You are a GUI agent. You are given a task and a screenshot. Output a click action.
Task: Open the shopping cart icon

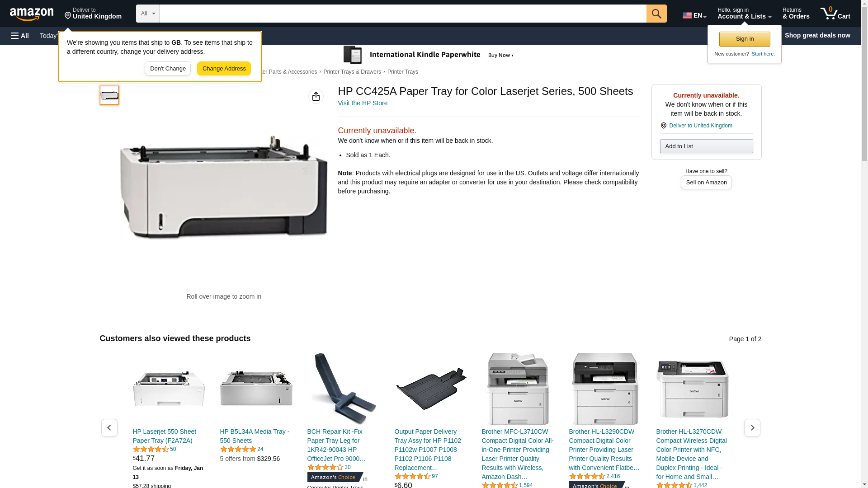[x=835, y=14]
